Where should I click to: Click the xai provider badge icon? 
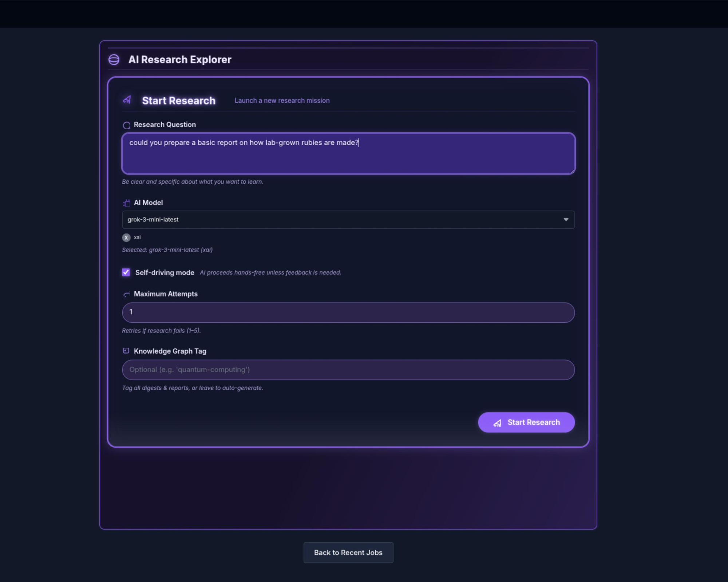(126, 237)
